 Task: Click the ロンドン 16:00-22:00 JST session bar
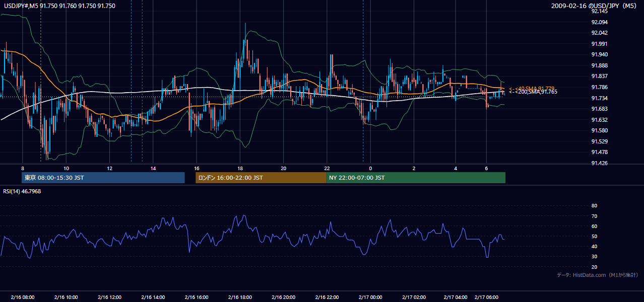(x=261, y=178)
